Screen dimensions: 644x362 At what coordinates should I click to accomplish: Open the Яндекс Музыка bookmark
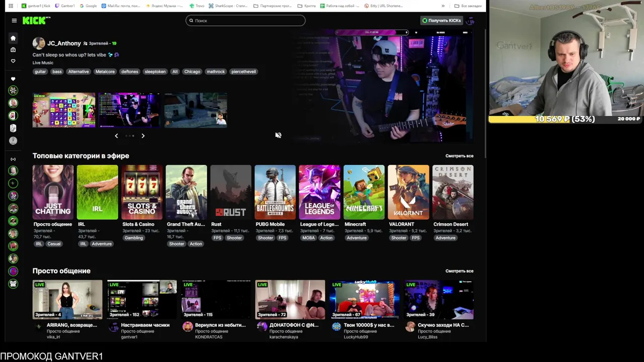click(x=164, y=6)
